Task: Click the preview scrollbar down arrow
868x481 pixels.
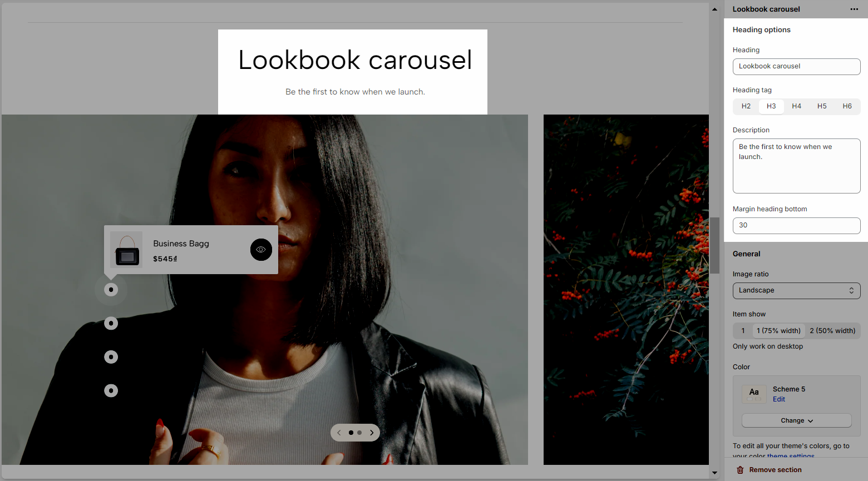Action: 714,473
